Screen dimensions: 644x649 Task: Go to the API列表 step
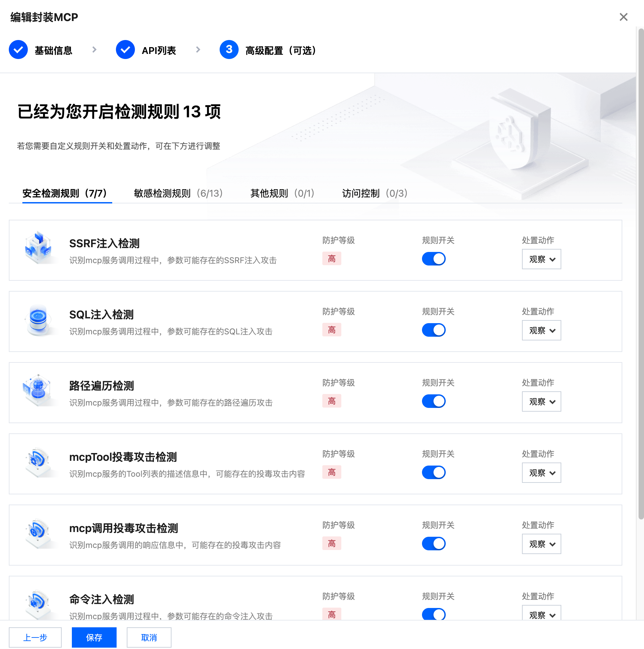pos(159,51)
